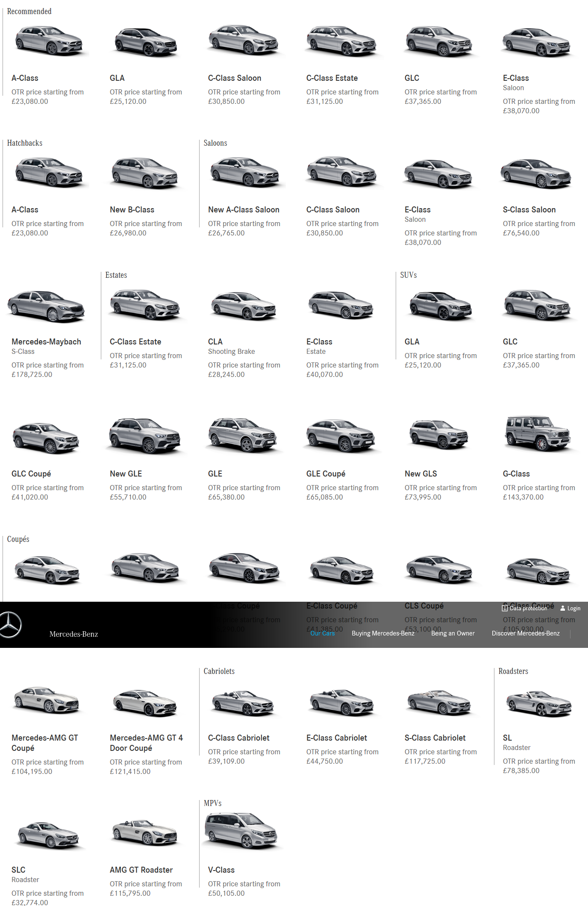Open Mercedes-AMG GT 4 Door Coupé link

(146, 743)
